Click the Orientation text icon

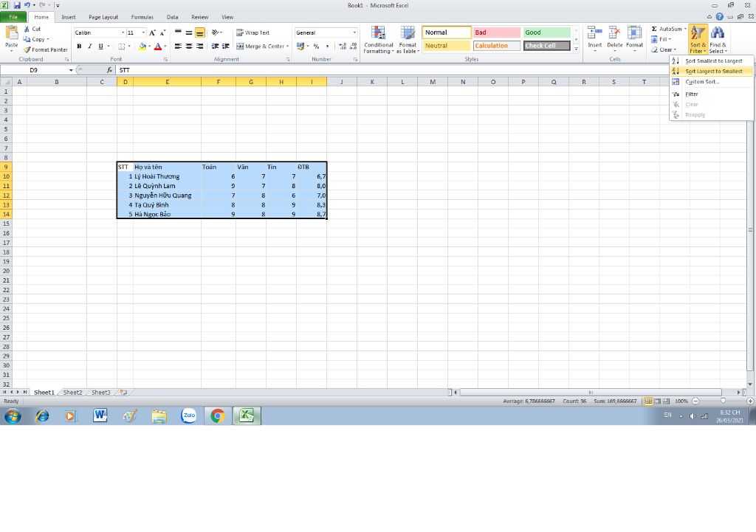pos(215,32)
